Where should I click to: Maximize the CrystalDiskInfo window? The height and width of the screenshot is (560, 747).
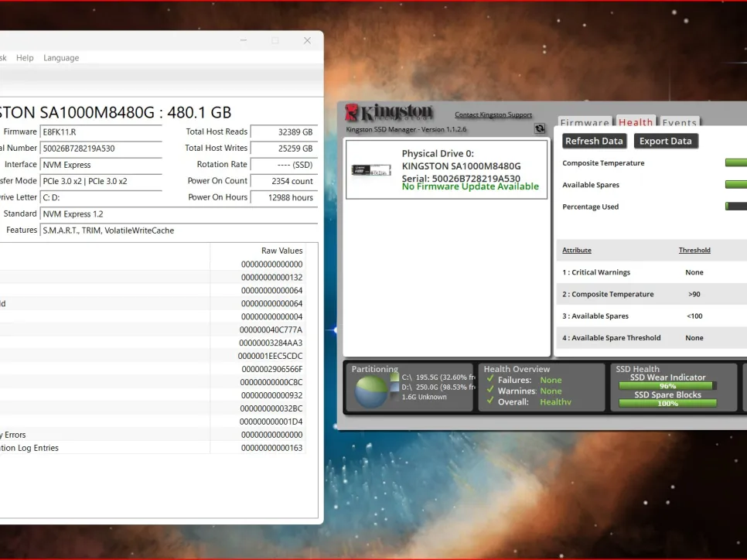275,40
